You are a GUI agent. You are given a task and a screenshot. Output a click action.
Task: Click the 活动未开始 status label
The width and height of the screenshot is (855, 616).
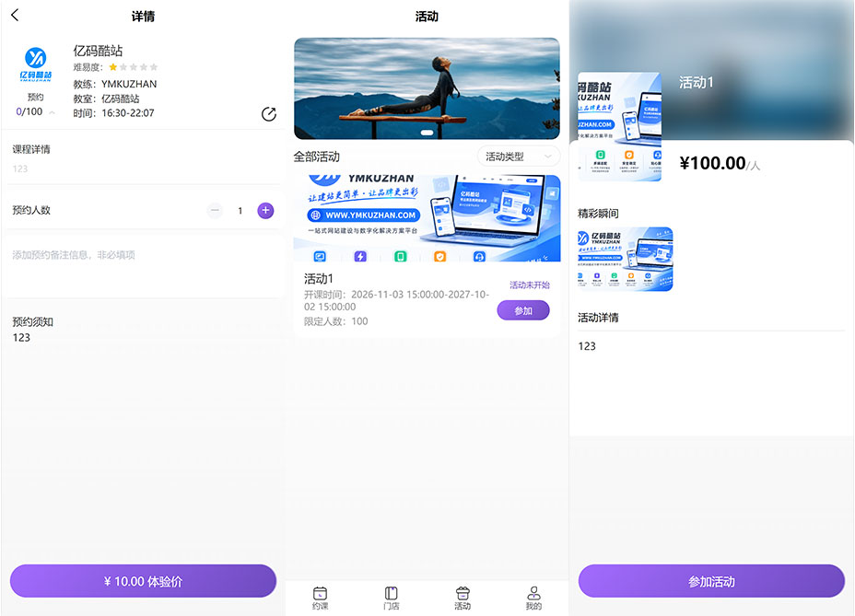[530, 285]
